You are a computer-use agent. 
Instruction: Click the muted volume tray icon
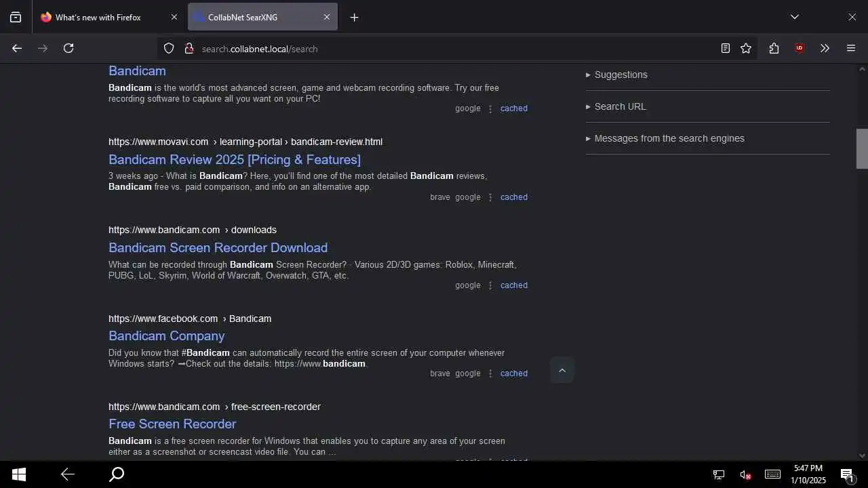coord(745,475)
